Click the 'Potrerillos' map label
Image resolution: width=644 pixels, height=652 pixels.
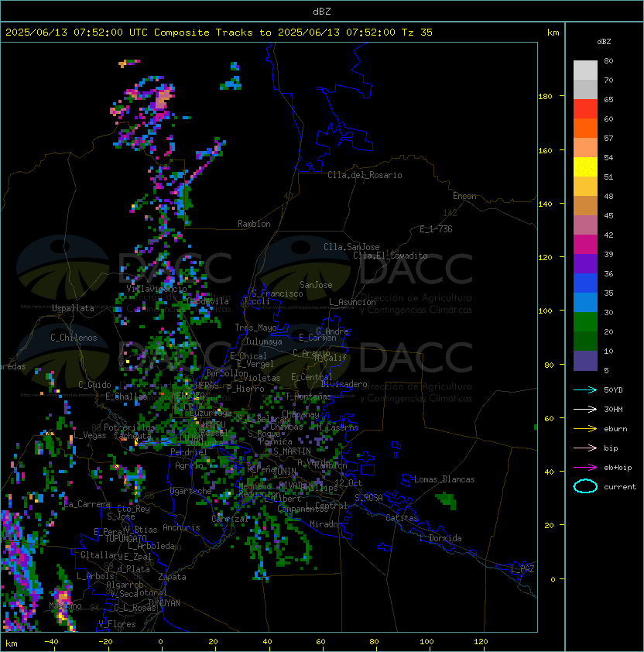[129, 427]
